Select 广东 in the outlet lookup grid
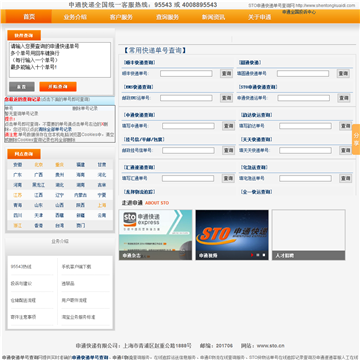 [x=18, y=175]
